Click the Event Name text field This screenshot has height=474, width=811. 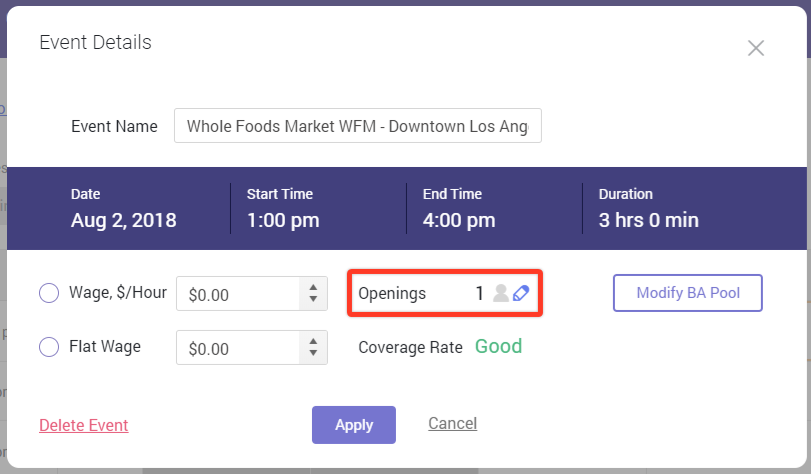click(x=358, y=126)
